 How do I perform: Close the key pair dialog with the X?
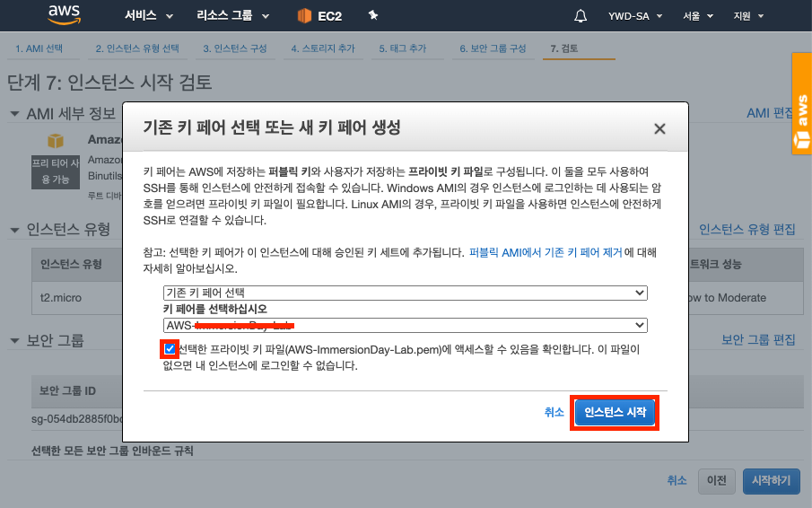[659, 128]
